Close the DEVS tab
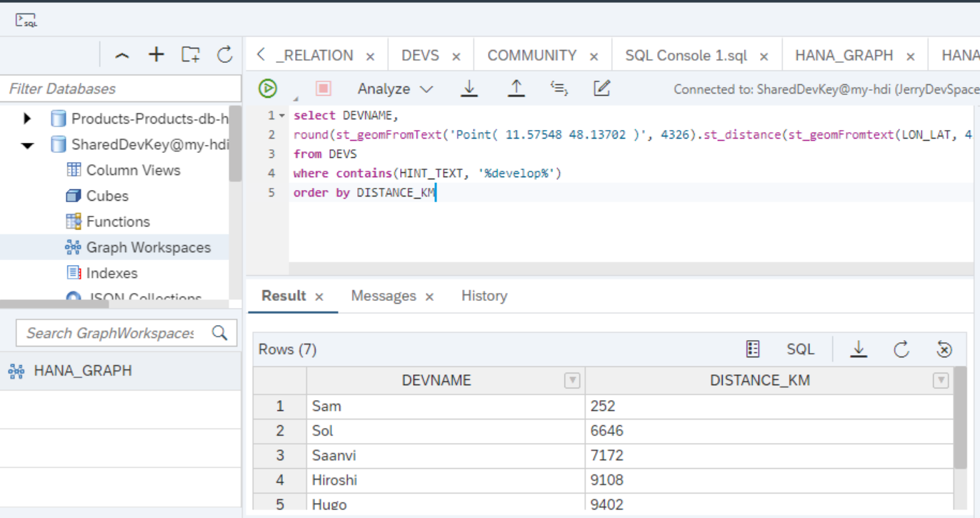 tap(456, 56)
